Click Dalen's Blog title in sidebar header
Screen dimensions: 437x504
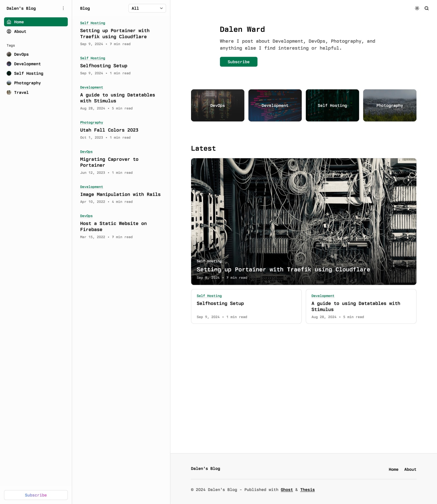click(x=21, y=8)
